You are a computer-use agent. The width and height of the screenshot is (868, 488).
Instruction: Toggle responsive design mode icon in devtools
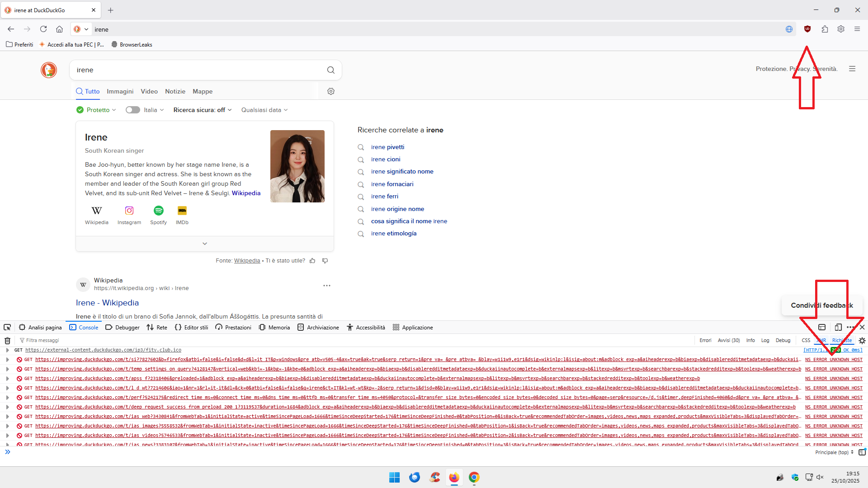(838, 327)
